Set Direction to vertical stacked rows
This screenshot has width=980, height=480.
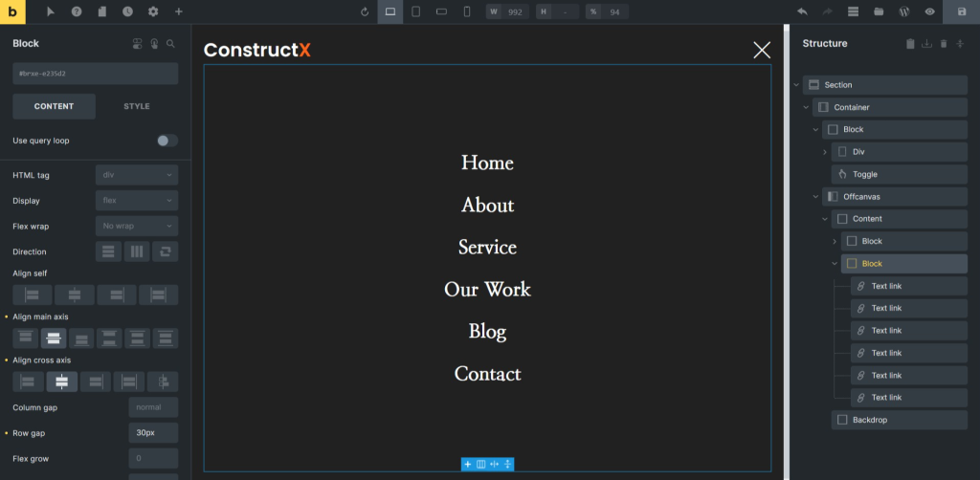pos(108,251)
